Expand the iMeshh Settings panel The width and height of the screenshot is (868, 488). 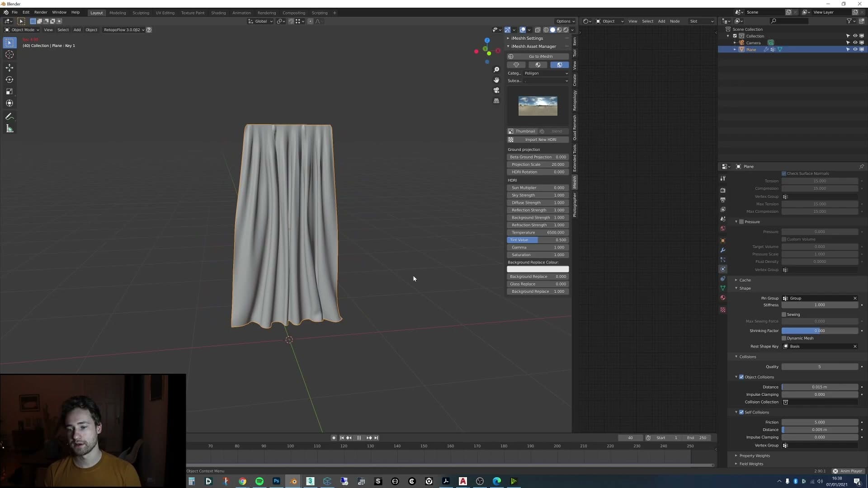[527, 38]
